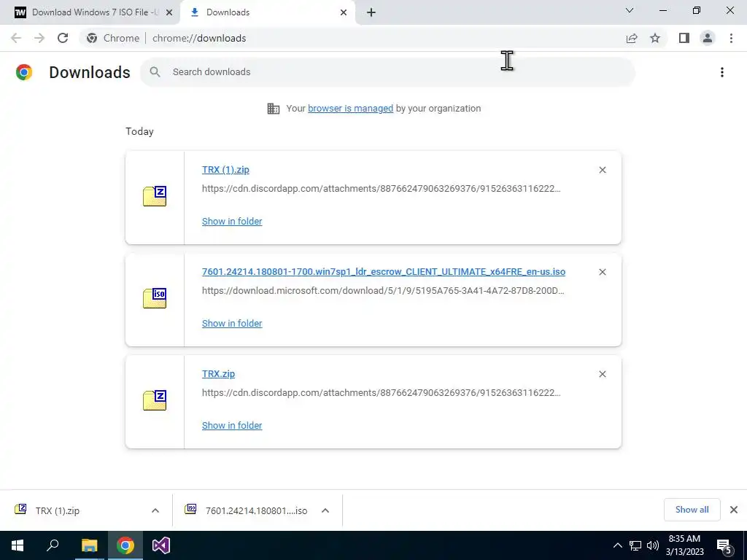Click the discordapp URL under TRX.zip
This screenshot has width=747, height=560.
pos(381,393)
